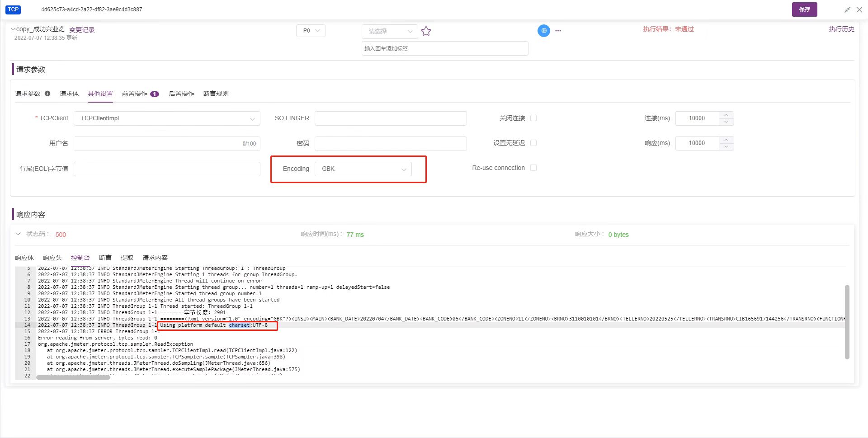Open the more options ellipsis menu
Screen dimensions: 868x438
pyautogui.click(x=558, y=31)
